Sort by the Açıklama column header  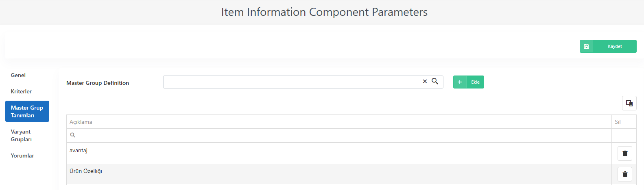[81, 122]
